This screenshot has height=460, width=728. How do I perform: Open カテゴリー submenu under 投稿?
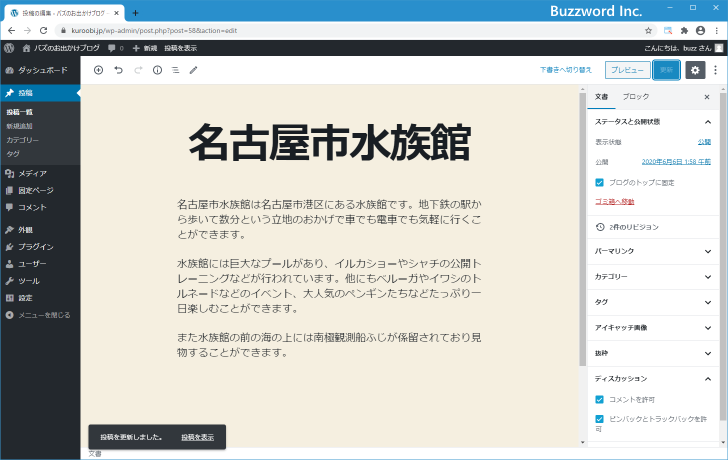(x=22, y=140)
